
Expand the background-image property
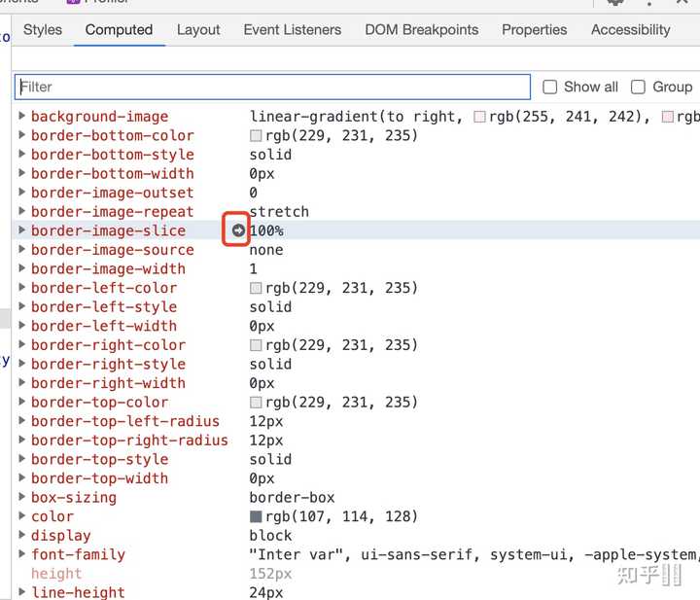tap(21, 116)
